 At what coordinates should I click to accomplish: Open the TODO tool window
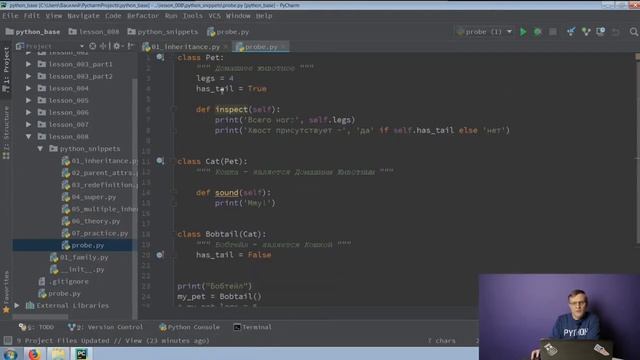[37, 327]
